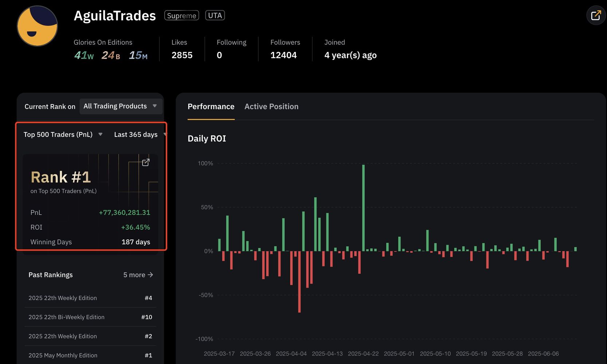Open the 2025 22th Bi-Weekly Edition ranking
Screen dimensions: 607x364
point(90,317)
